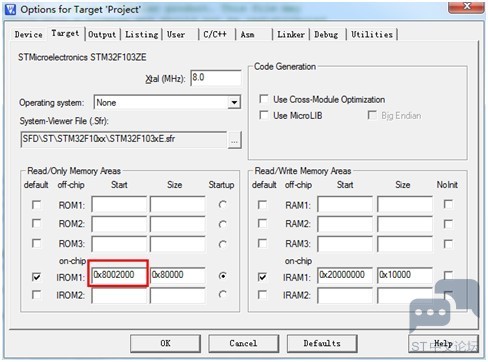Check the ROM2 default checkbox

click(x=36, y=223)
